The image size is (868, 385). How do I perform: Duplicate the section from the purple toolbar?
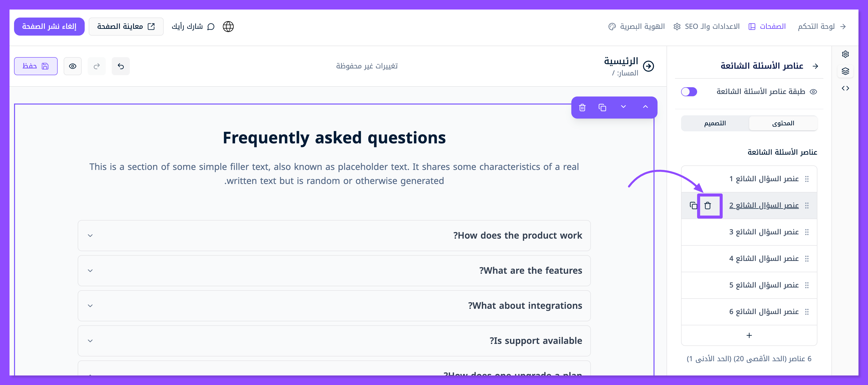602,108
